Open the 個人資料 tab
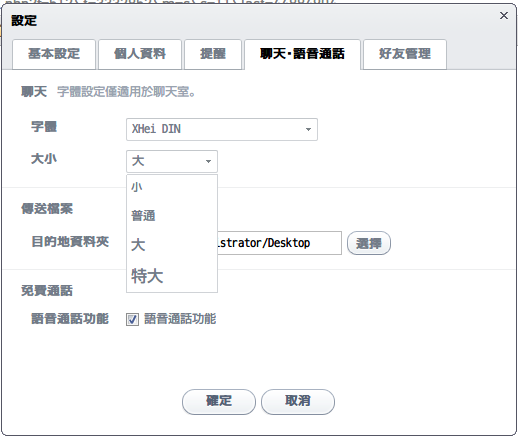The height and width of the screenshot is (437, 518). (140, 54)
